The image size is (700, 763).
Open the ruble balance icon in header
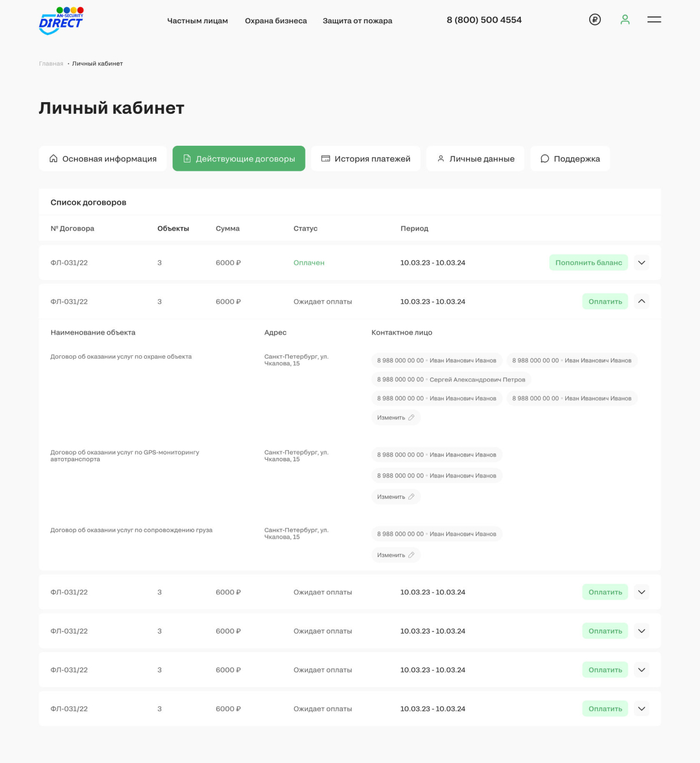point(595,19)
